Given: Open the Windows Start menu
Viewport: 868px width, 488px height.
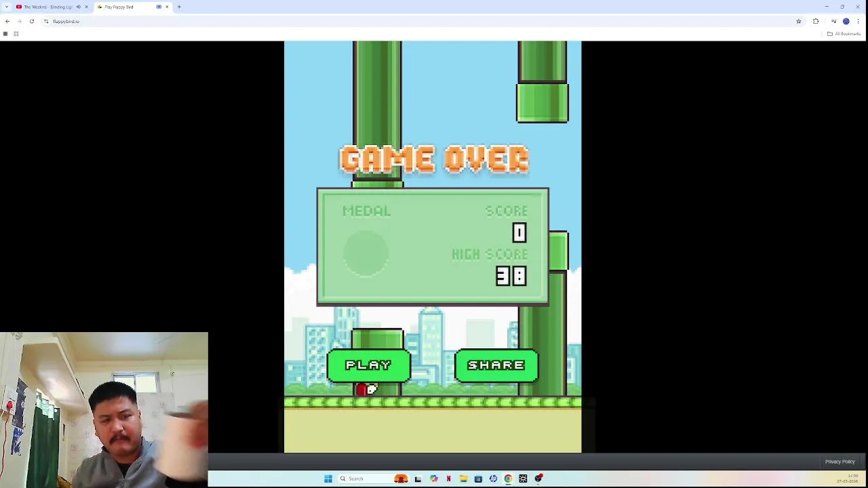Looking at the screenshot, I should point(328,479).
